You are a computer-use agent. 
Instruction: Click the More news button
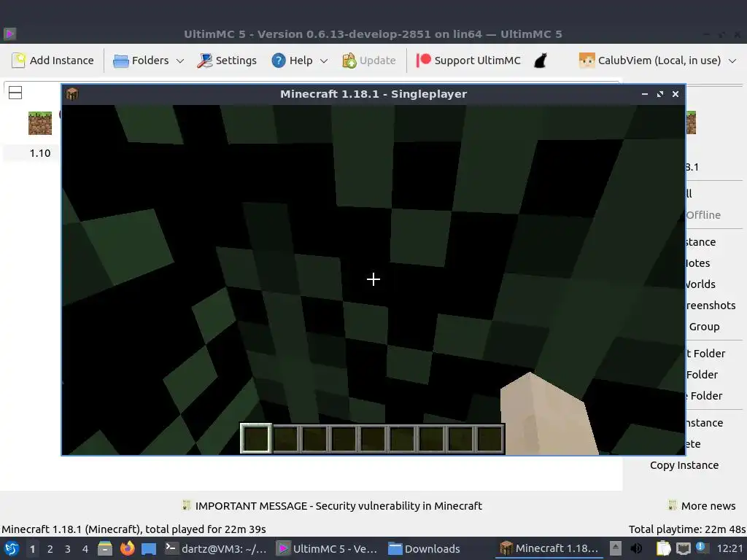coord(702,506)
